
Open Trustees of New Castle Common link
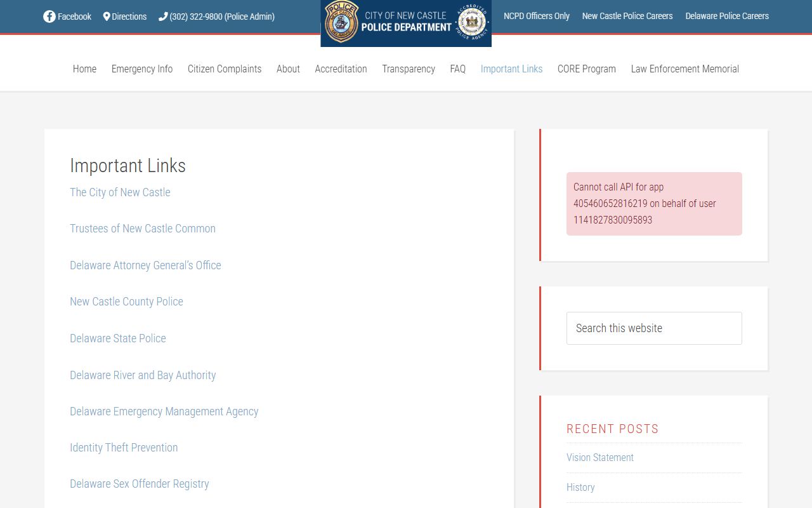143,229
